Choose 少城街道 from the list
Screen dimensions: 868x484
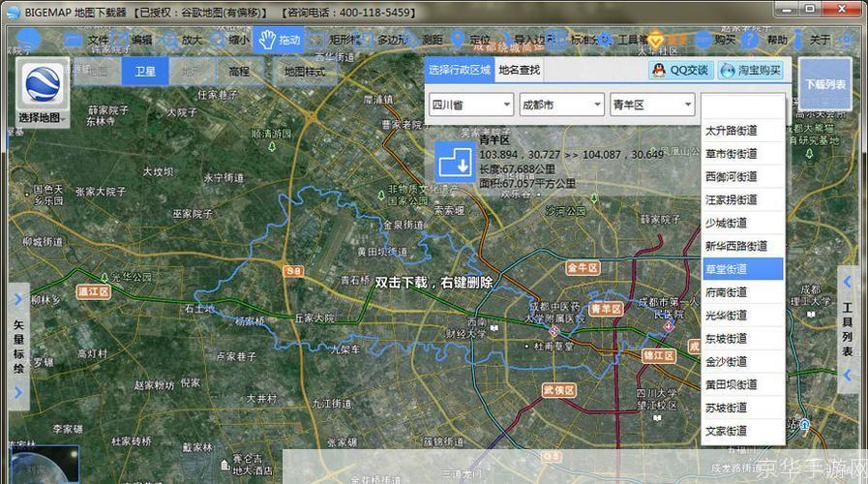pos(742,224)
